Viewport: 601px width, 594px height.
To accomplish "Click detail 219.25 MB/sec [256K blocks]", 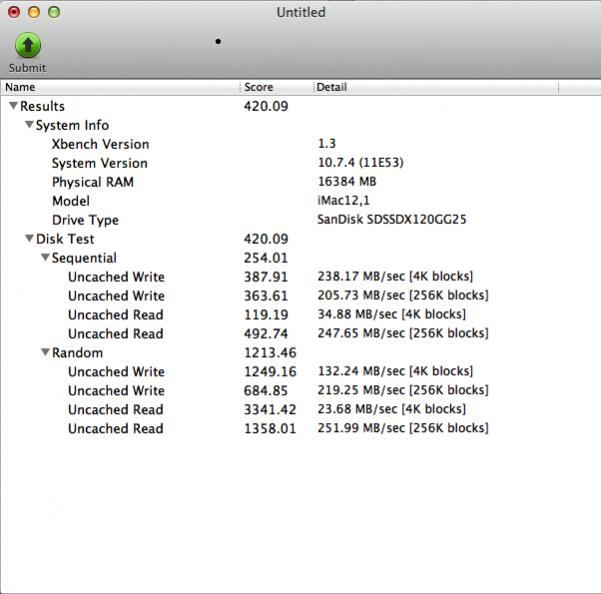I will 403,390.
